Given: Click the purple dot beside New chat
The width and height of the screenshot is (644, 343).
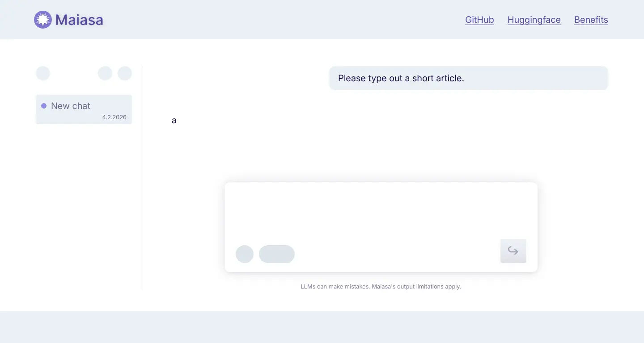Looking at the screenshot, I should pos(44,106).
